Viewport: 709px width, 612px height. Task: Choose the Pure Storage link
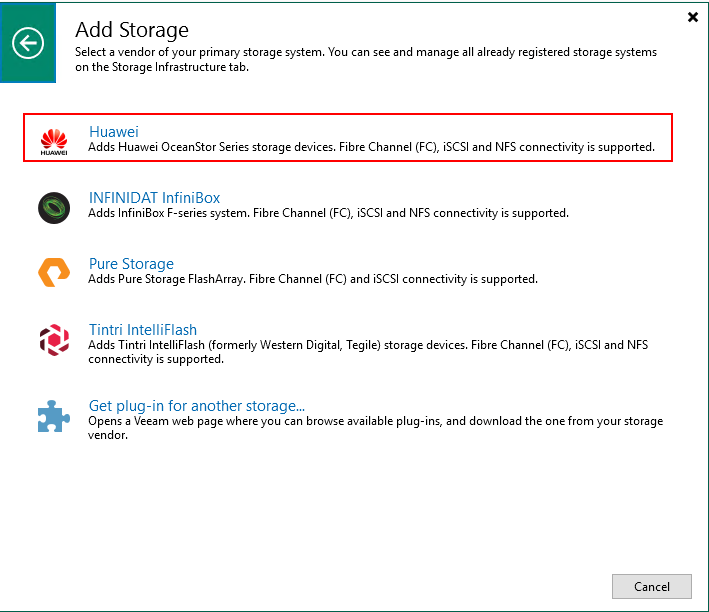[x=131, y=264]
